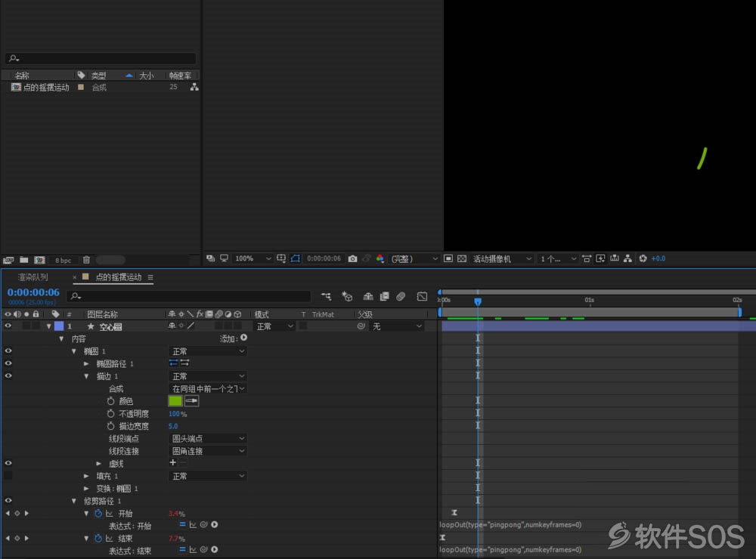
Task: Toggle visibility of 椭圆路径 1
Action: (x=8, y=363)
